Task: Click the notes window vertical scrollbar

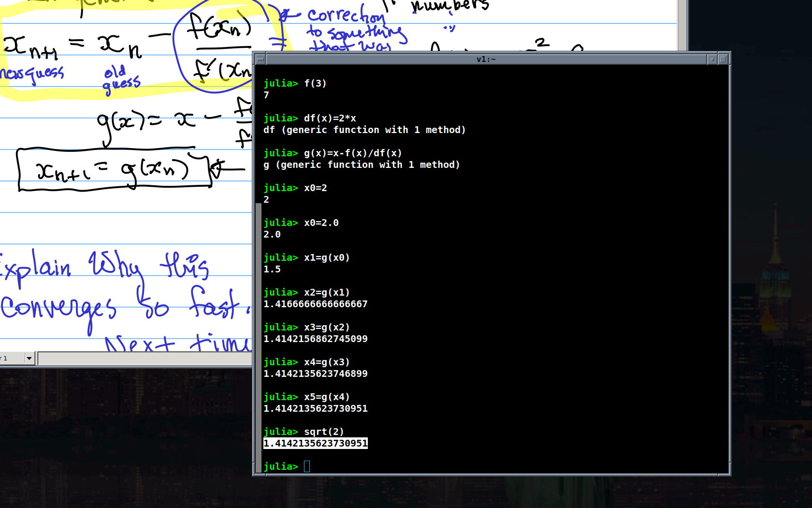Action: (x=682, y=24)
